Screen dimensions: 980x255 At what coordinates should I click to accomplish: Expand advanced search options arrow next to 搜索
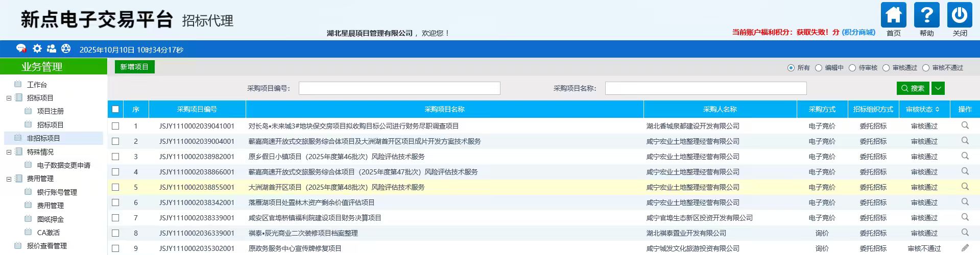[938, 88]
